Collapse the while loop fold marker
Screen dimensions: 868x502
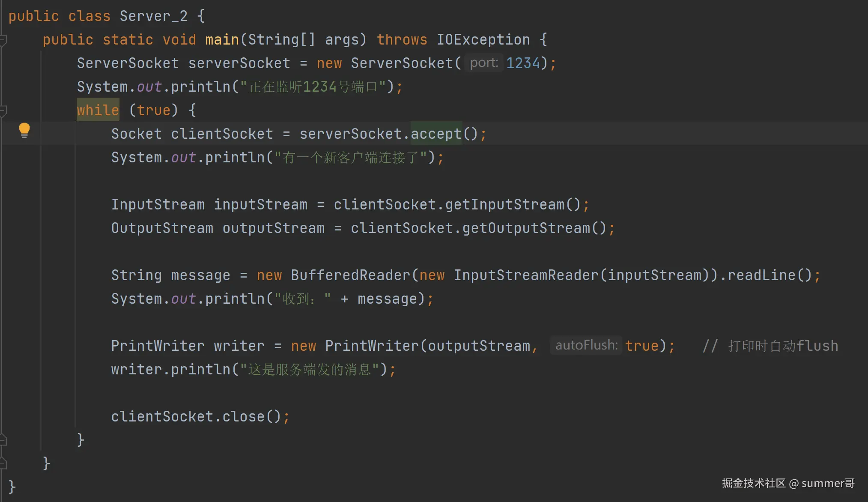[3, 111]
